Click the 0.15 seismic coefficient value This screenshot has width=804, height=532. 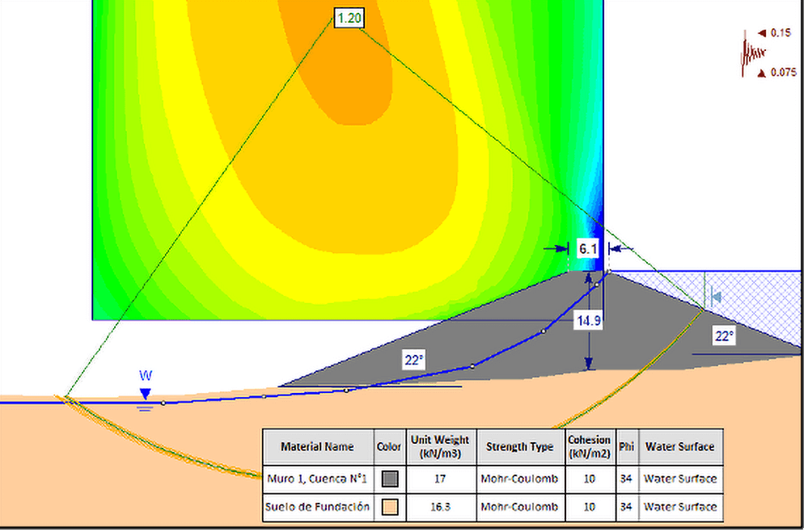[780, 33]
